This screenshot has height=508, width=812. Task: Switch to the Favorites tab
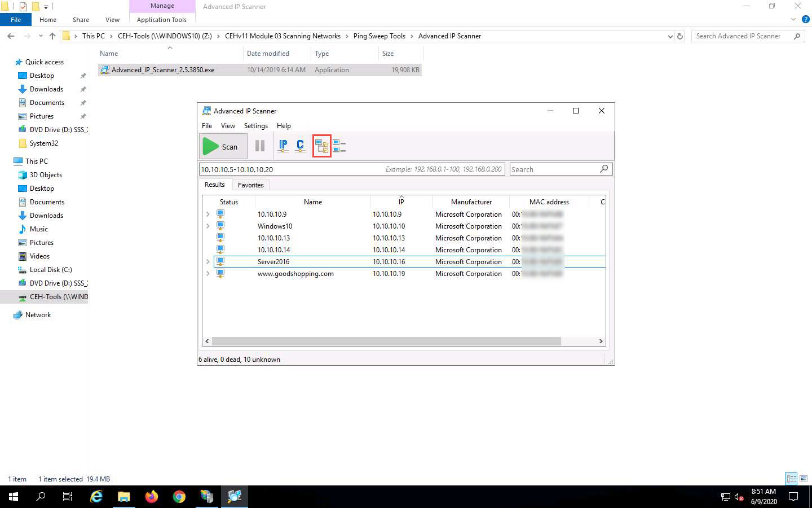pyautogui.click(x=250, y=185)
